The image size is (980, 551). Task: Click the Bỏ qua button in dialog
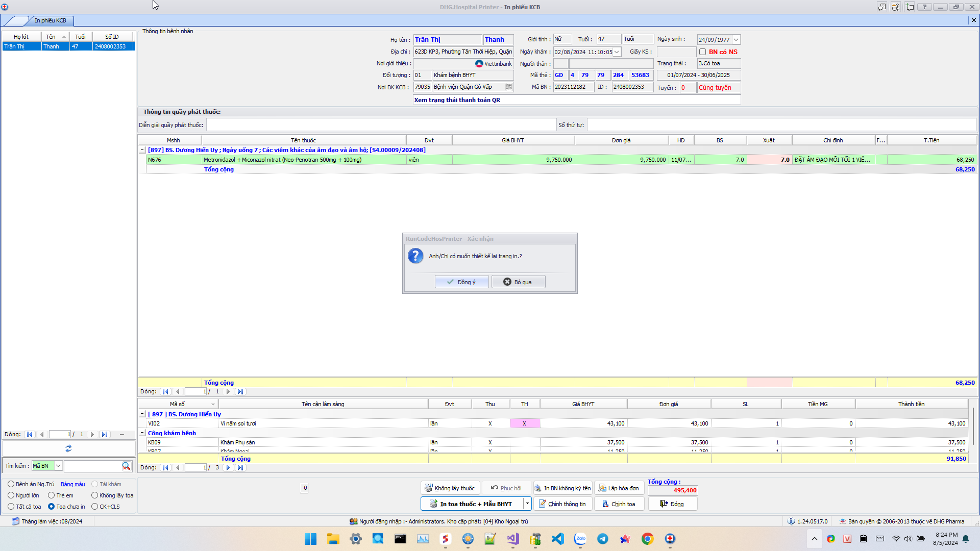518,282
